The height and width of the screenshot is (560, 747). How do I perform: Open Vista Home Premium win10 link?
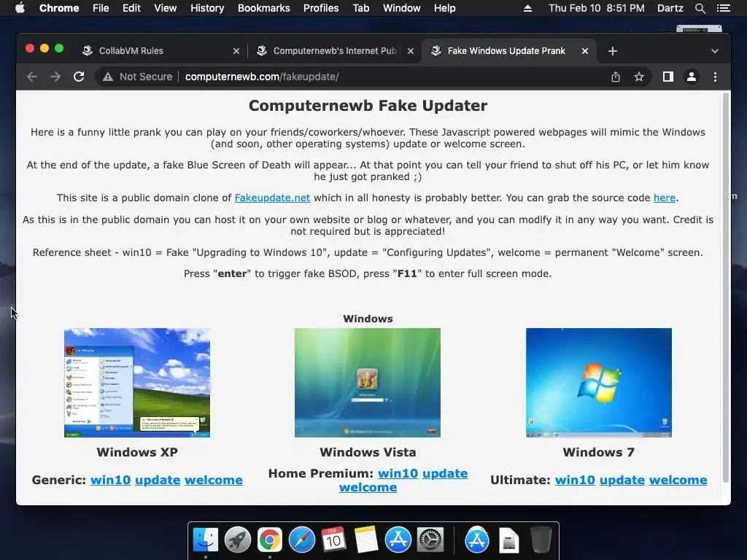[398, 473]
